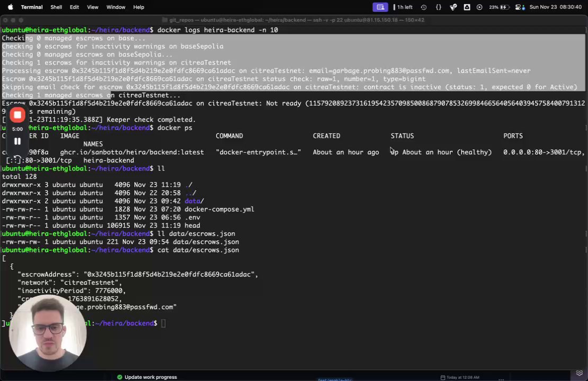Open the View menu
The image size is (588, 381).
tap(93, 7)
